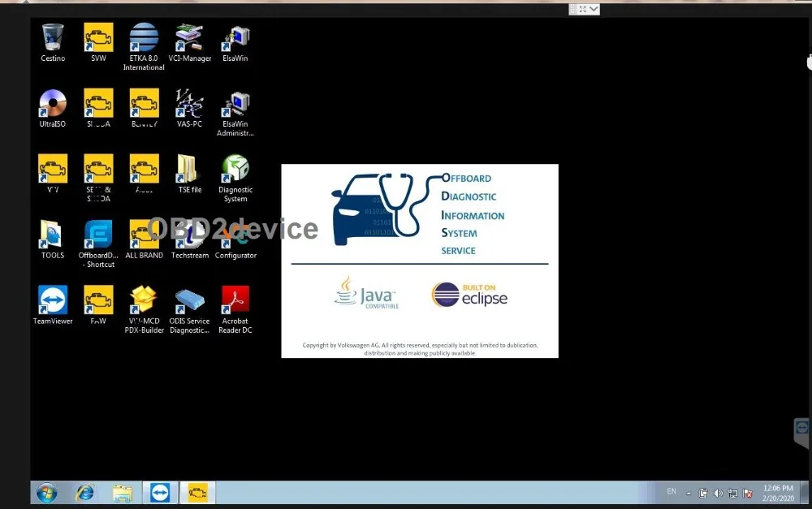The width and height of the screenshot is (812, 509).
Task: Open the BENTLEY engine shortcut
Action: (x=144, y=108)
